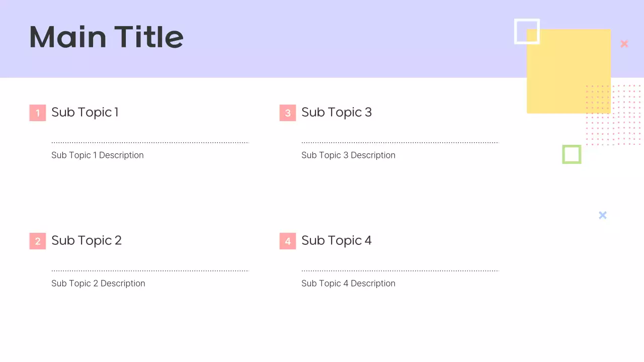Select the number 4 pink badge
The width and height of the screenshot is (644, 362).
coord(288,241)
